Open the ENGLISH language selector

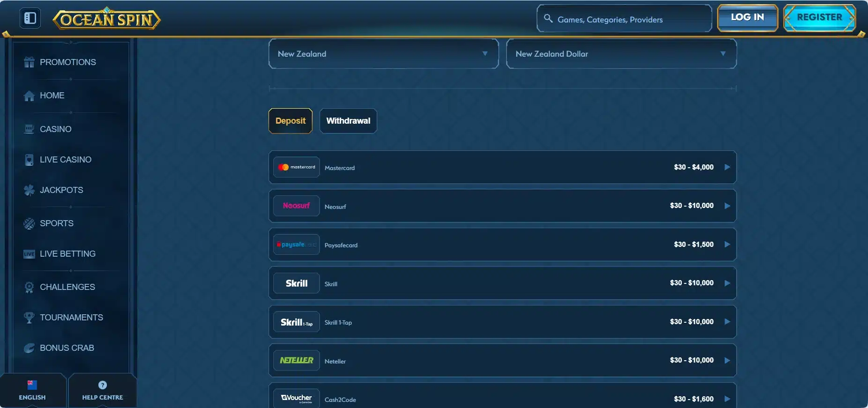32,391
